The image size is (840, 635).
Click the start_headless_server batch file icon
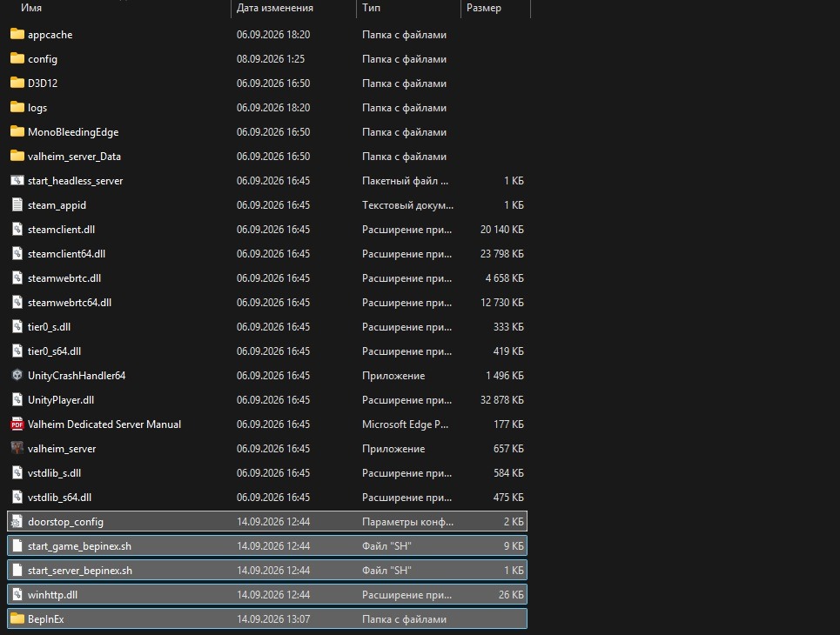(17, 180)
